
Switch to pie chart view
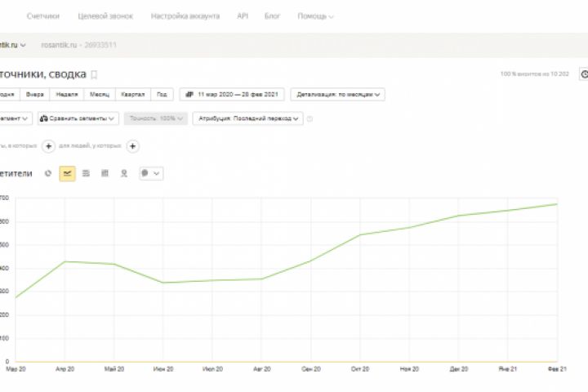(48, 173)
